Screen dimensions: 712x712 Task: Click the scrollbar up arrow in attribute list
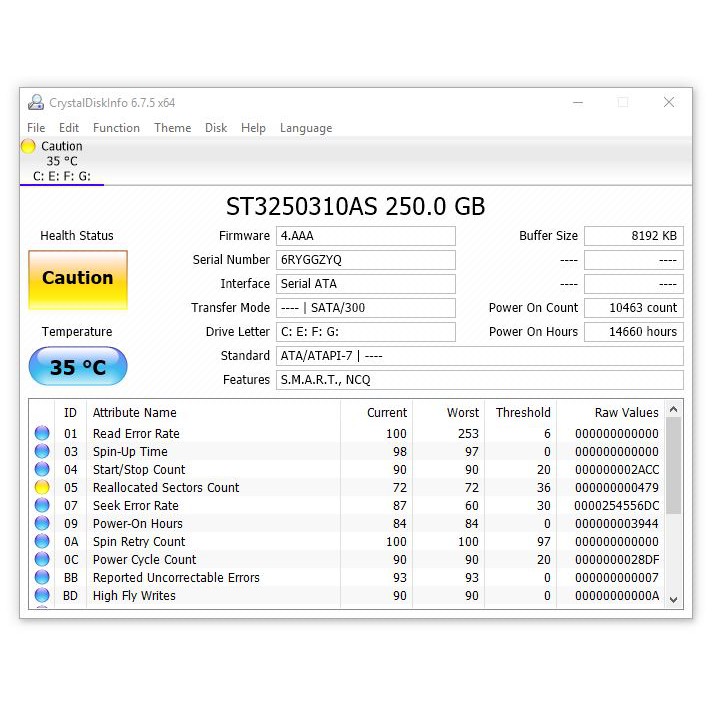(x=674, y=409)
